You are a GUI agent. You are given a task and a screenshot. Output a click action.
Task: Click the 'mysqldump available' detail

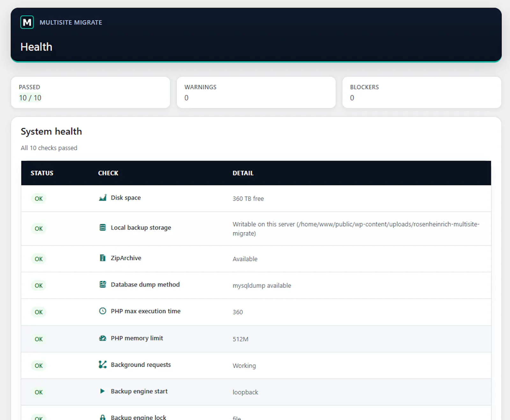(x=262, y=286)
